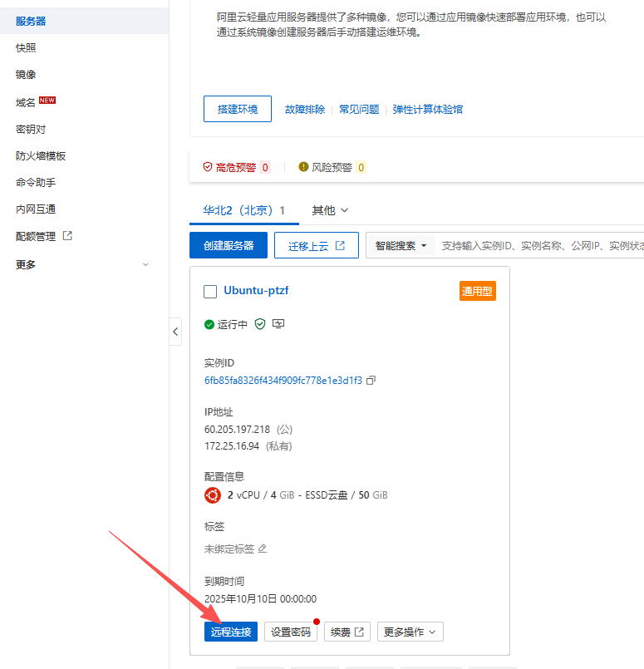Viewport: 644px width, 669px height.
Task: Focus the instance search input field
Action: point(541,246)
